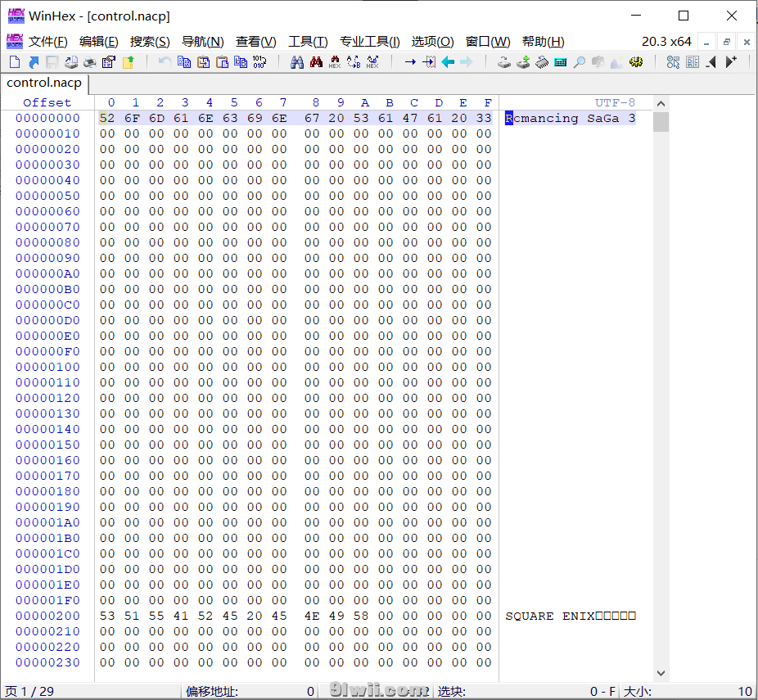Open the Calculator icon in the toolbar
758x700 pixels.
click(x=561, y=62)
